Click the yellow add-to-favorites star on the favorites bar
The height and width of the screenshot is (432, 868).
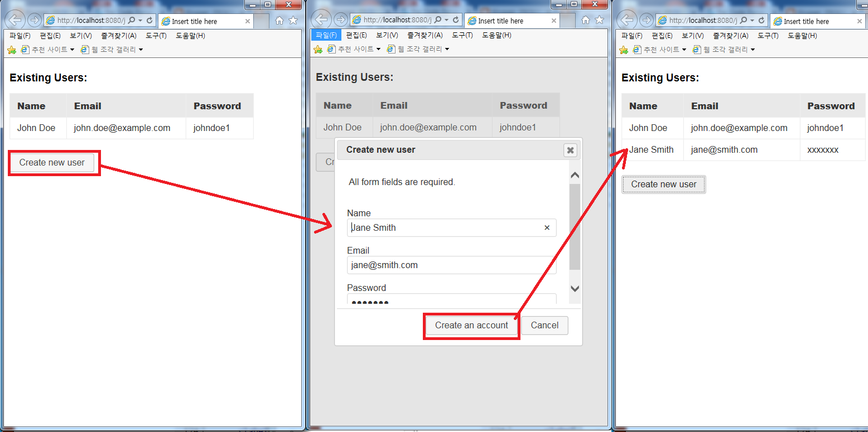11,49
